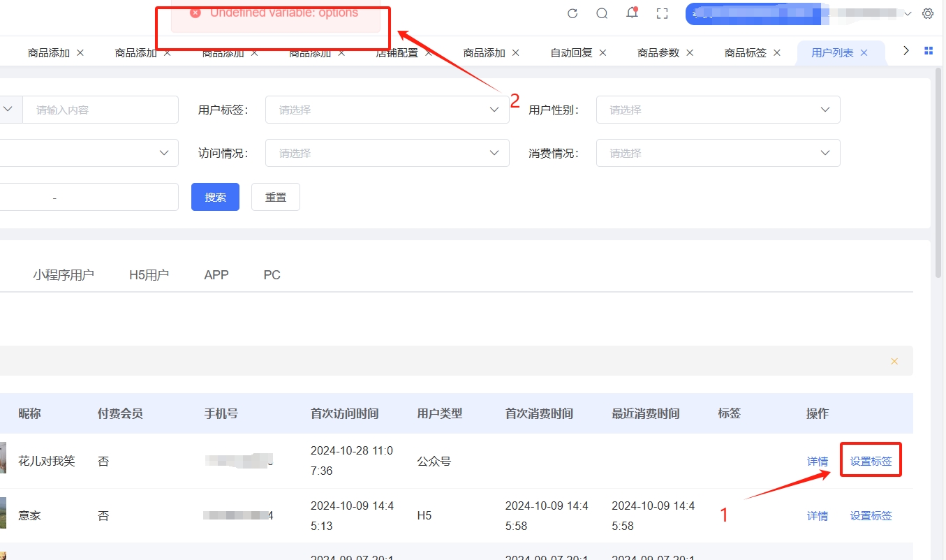The width and height of the screenshot is (946, 560).
Task: Click the 付费会员 column header
Action: coord(120,413)
